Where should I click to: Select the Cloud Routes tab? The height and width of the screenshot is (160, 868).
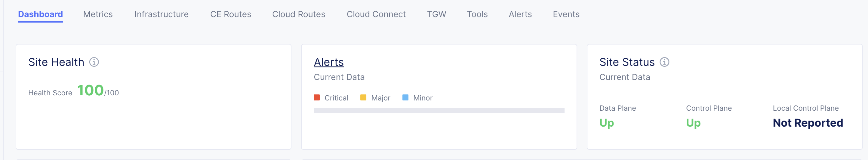coord(299,14)
